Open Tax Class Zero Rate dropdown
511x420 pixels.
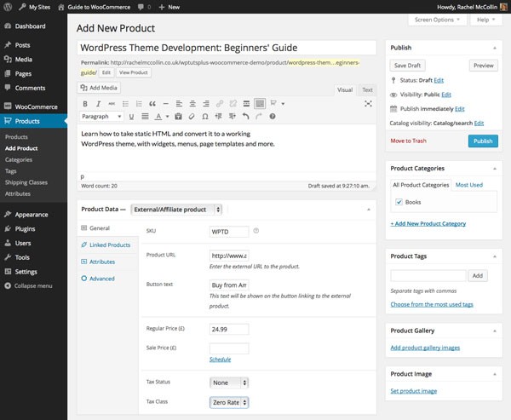[229, 402]
